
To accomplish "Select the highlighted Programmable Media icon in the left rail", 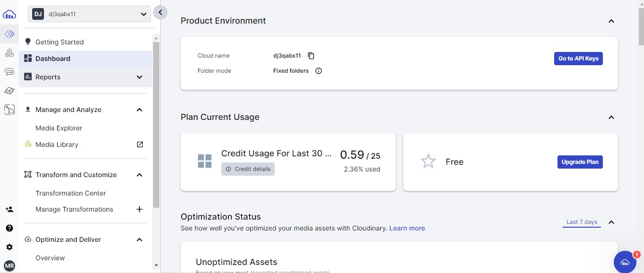I will [9, 34].
